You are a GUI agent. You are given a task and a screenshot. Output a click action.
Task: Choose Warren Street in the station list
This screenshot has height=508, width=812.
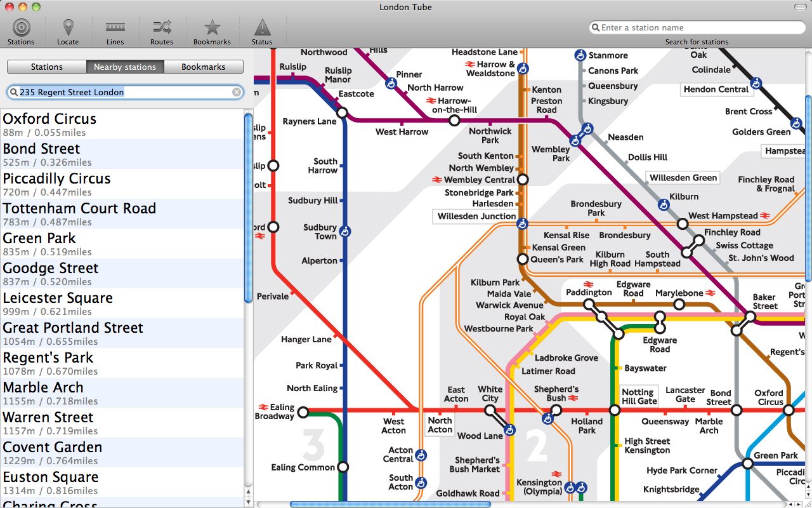tap(122, 423)
